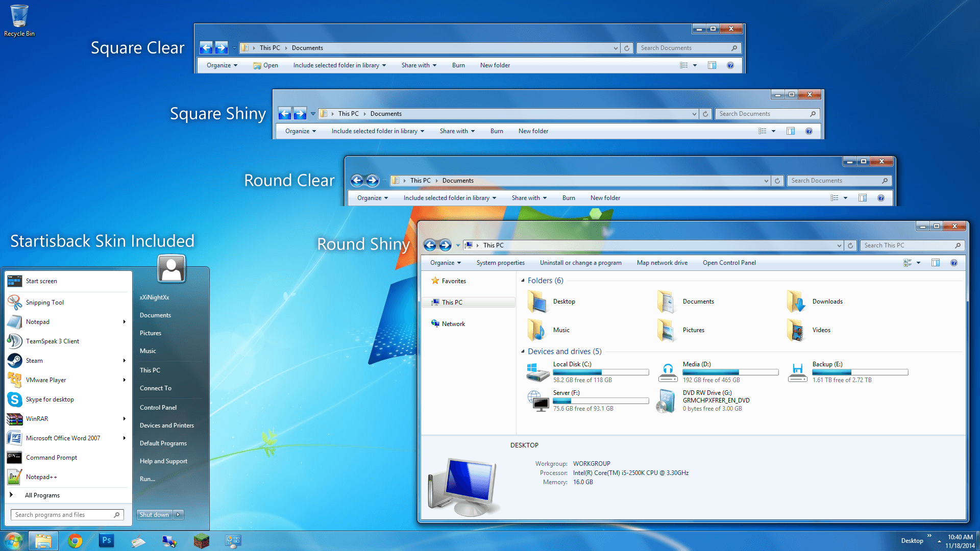Image resolution: width=980 pixels, height=551 pixels.
Task: Collapse the Folders (6) group
Action: [x=523, y=281]
